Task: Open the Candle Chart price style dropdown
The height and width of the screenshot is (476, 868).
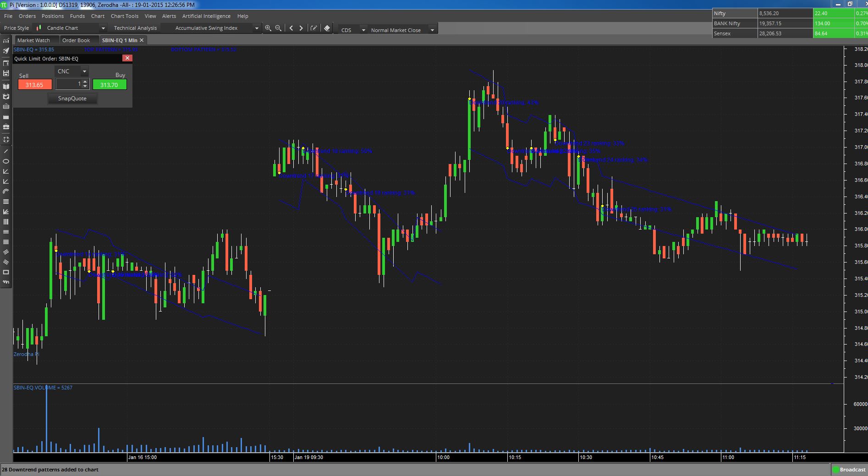Action: [x=103, y=28]
